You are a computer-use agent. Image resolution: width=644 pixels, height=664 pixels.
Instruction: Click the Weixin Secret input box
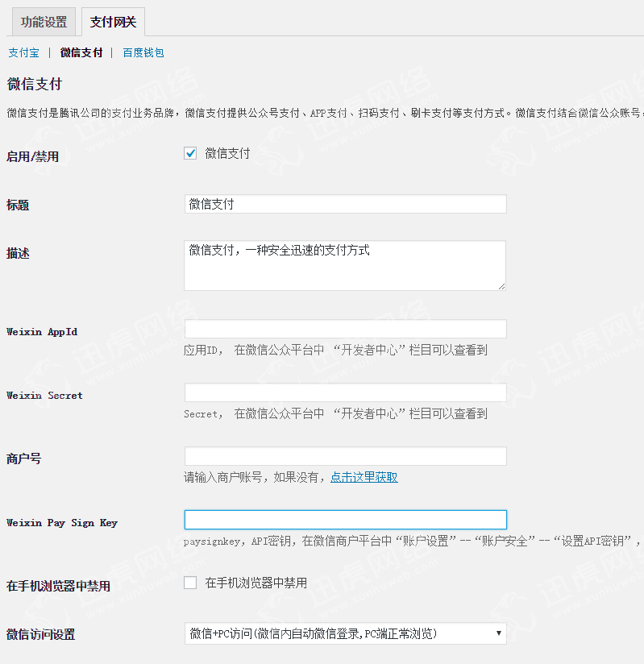(x=345, y=392)
